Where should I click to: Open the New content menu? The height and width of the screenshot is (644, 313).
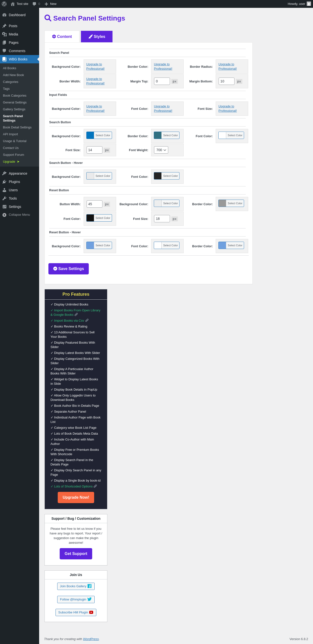pyautogui.click(x=51, y=4)
